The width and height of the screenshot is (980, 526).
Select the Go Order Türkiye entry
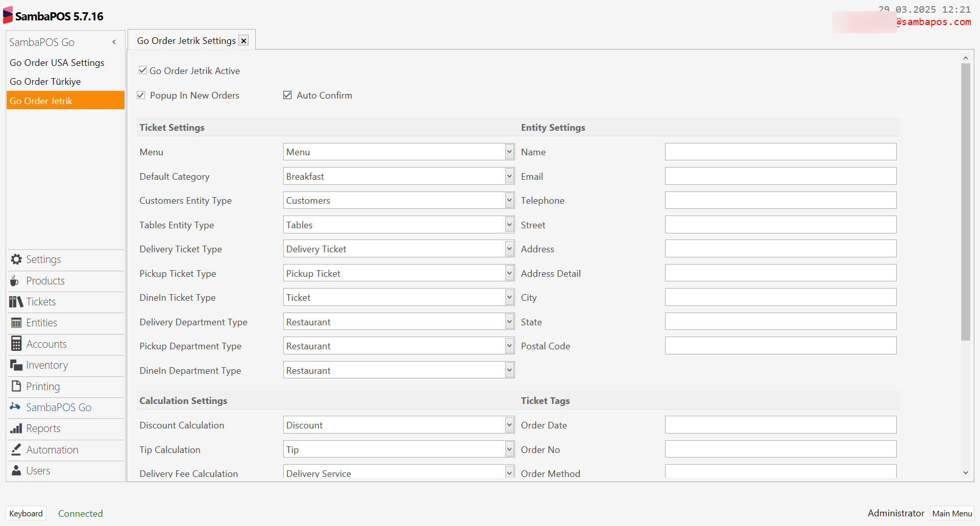[45, 81]
